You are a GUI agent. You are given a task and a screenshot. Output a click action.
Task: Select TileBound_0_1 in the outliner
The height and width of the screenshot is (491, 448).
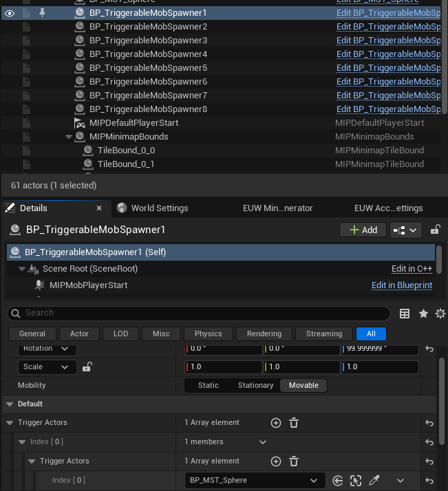(126, 164)
